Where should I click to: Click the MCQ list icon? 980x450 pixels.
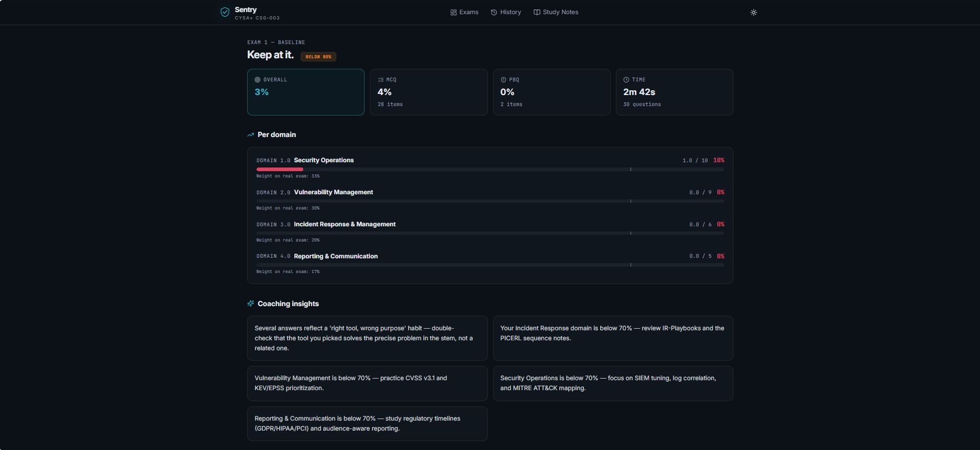click(x=381, y=80)
